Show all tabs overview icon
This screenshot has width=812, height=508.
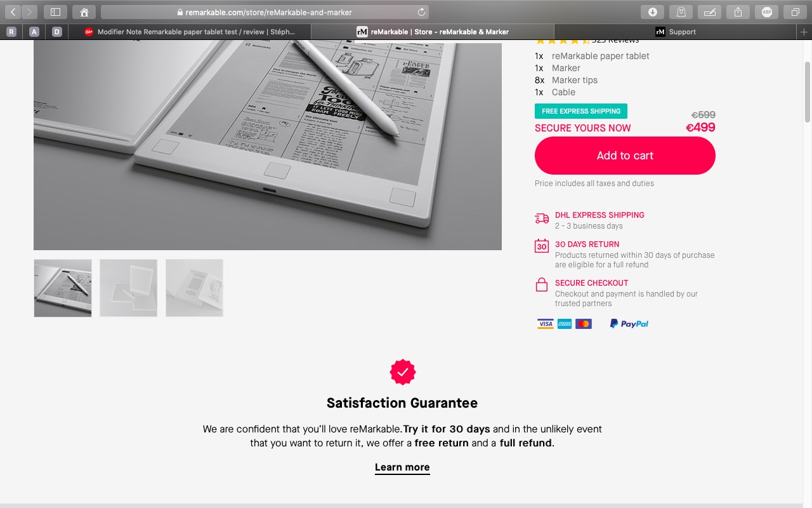click(795, 12)
